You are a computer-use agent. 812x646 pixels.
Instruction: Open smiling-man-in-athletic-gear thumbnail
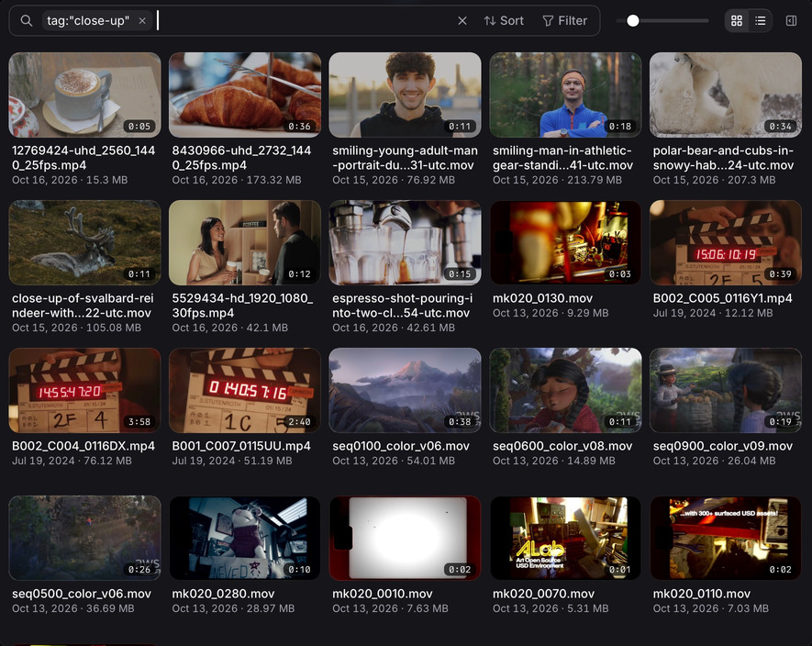[x=565, y=95]
